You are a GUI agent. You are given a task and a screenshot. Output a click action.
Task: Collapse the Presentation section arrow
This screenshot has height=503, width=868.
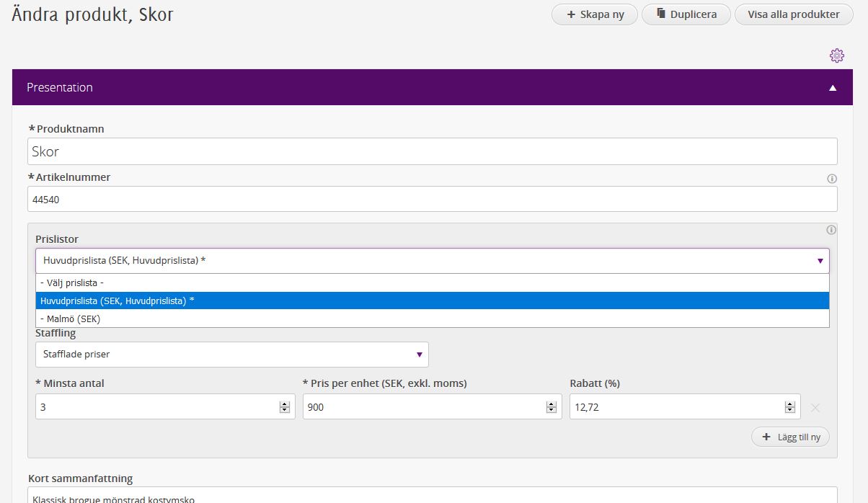(833, 88)
